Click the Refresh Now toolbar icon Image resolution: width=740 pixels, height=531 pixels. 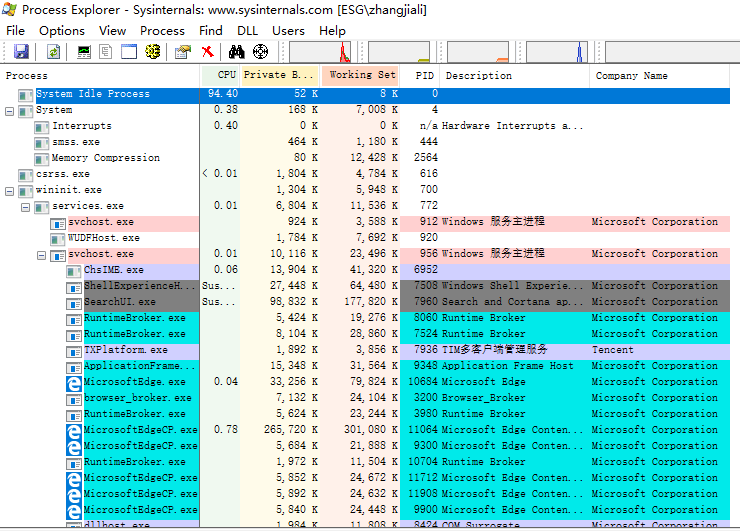coord(53,51)
